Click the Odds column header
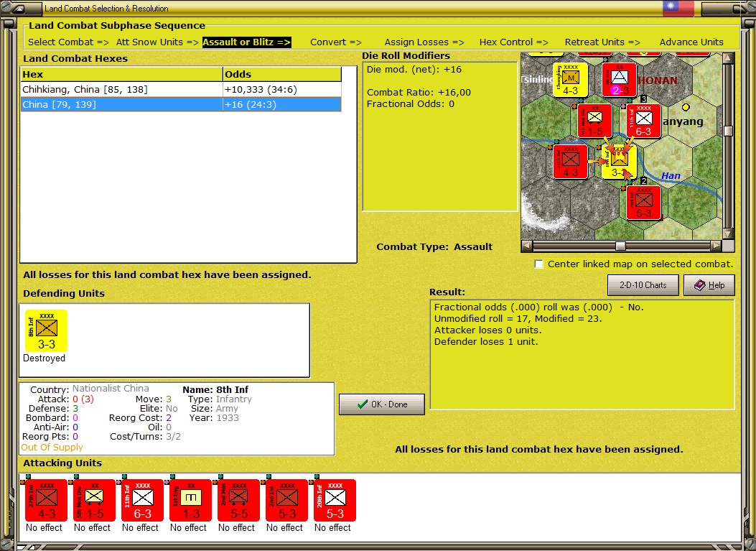The image size is (756, 551). (x=282, y=74)
